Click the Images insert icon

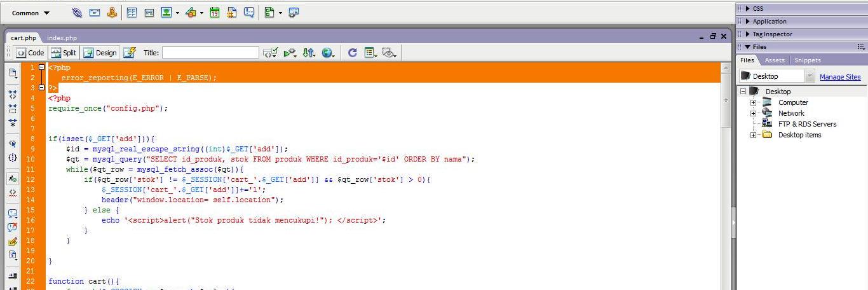pos(166,13)
